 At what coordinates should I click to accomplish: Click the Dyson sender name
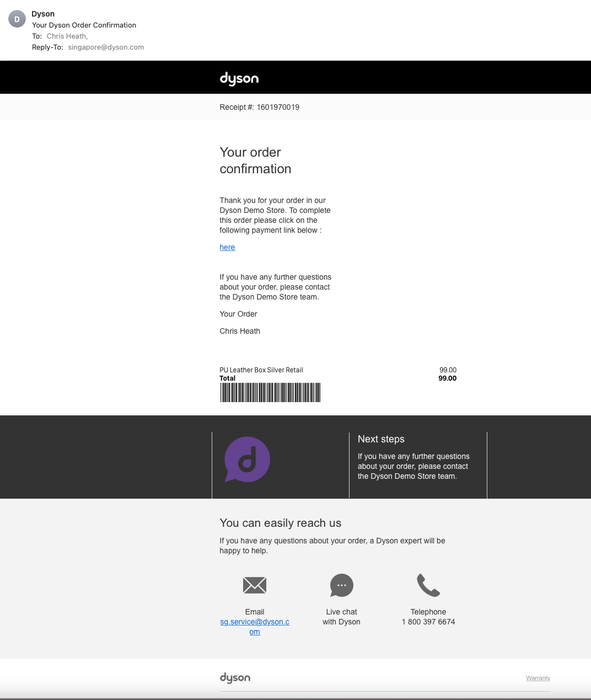click(43, 14)
